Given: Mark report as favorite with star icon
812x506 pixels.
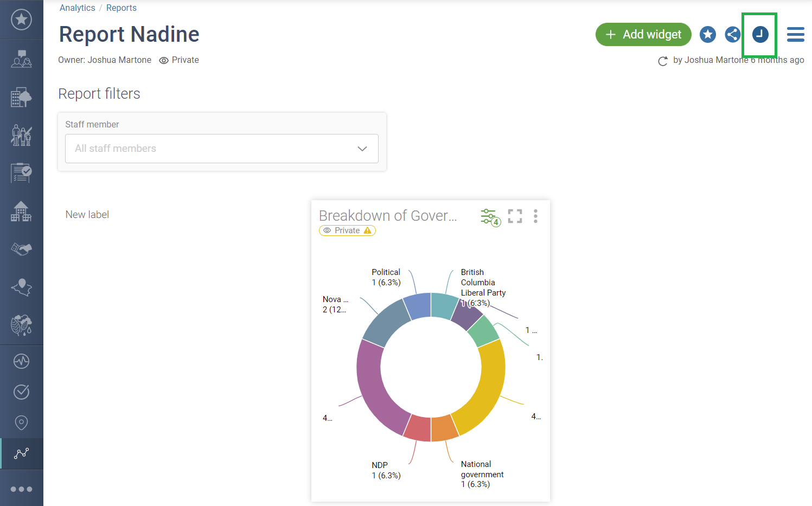Looking at the screenshot, I should click(x=707, y=35).
